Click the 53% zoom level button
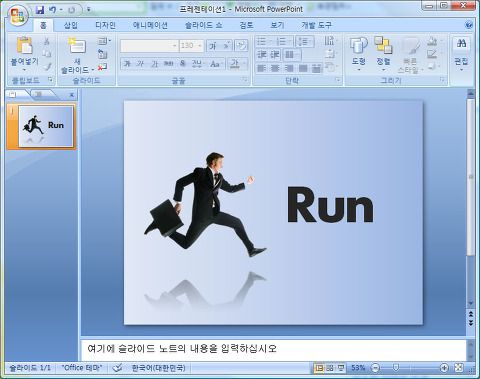Image resolution: width=480 pixels, height=379 pixels. (x=358, y=368)
